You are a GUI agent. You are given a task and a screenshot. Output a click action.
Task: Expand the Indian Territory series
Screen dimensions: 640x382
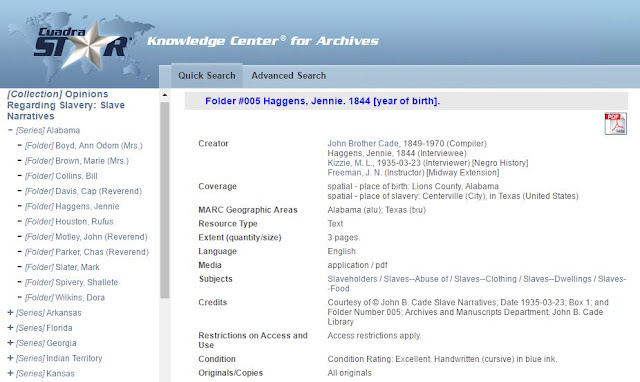pos(11,358)
